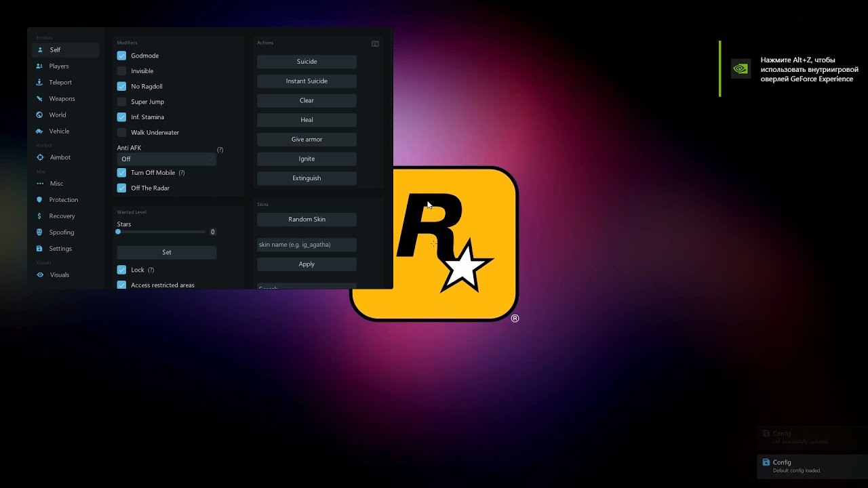Open the Protection tab
868x488 pixels.
(65, 200)
